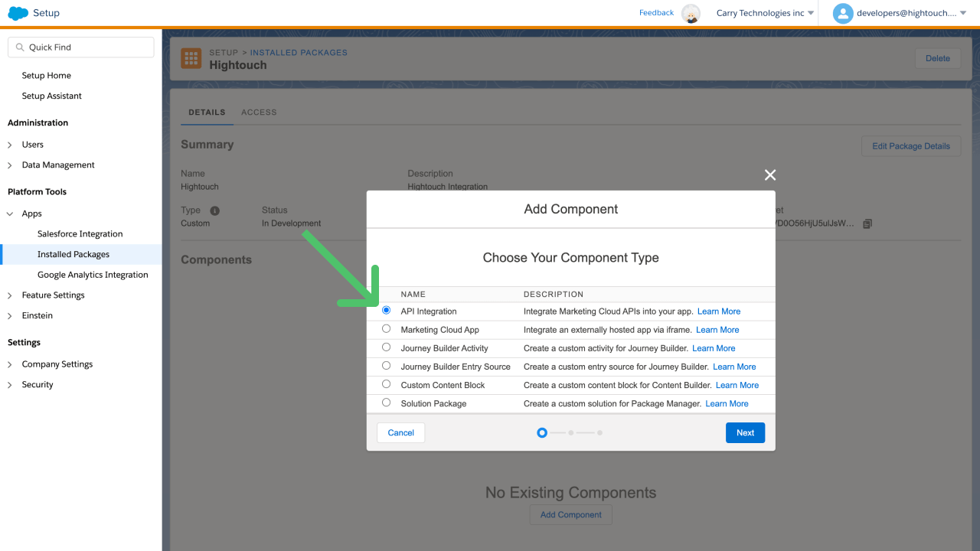Switch to the Details tab
980x551 pixels.
pyautogui.click(x=207, y=112)
